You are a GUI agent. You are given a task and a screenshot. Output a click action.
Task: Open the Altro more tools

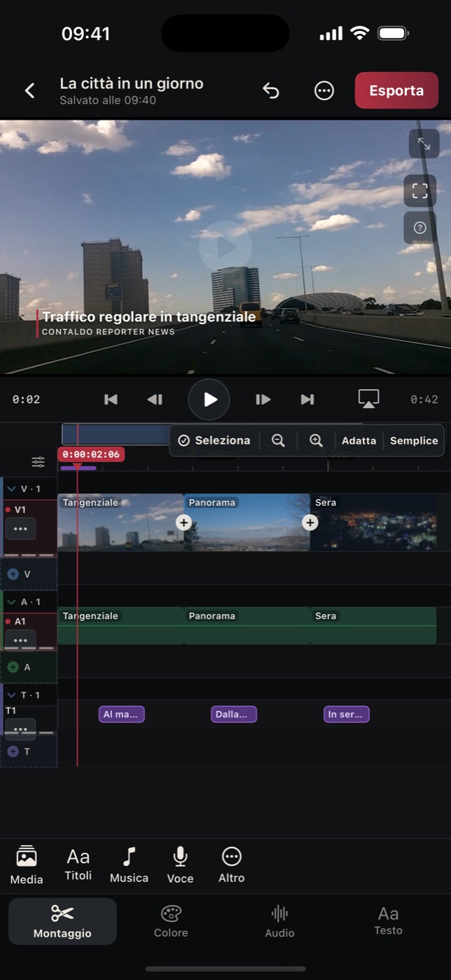(x=231, y=864)
